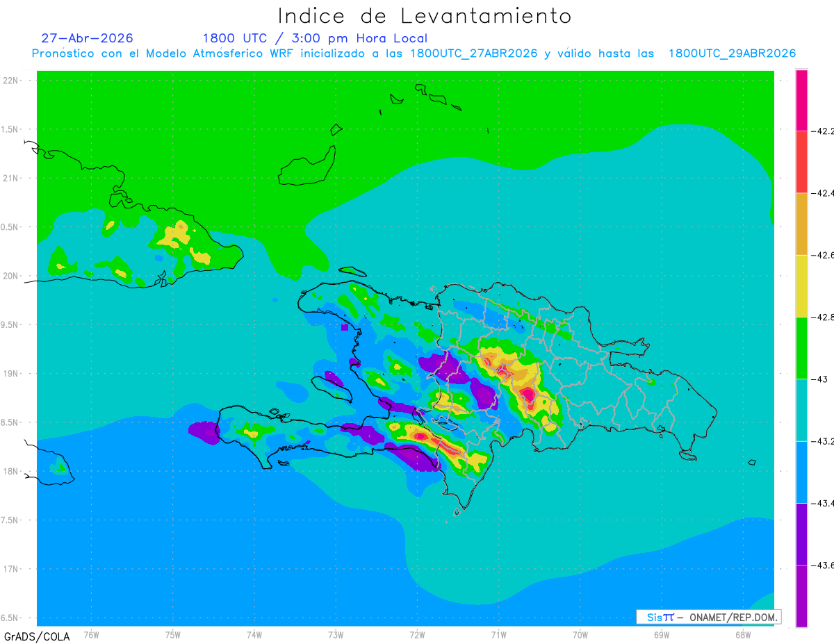The width and height of the screenshot is (834, 644).
Task: Click the teal colorbar segment below -43
Action: click(801, 410)
